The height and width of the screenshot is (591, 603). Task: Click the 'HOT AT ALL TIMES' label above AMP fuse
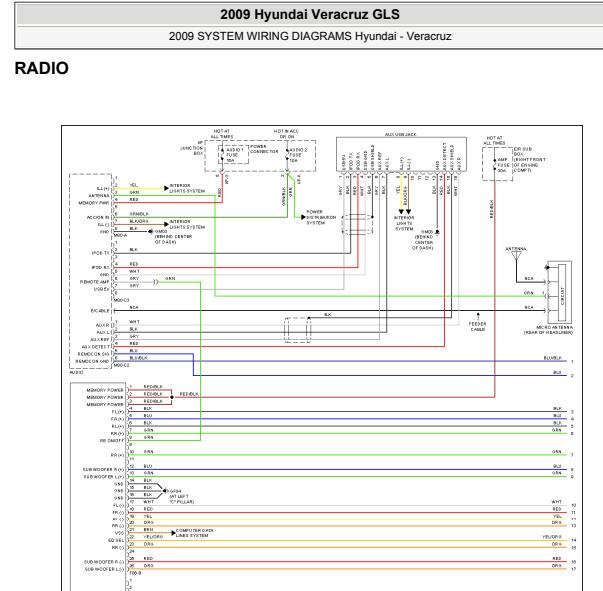point(494,140)
